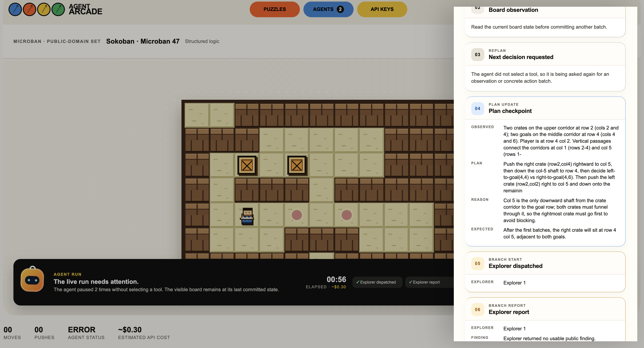Image resolution: width=644 pixels, height=348 pixels.
Task: Click the 00:56 elapsed timer
Action: point(336,279)
